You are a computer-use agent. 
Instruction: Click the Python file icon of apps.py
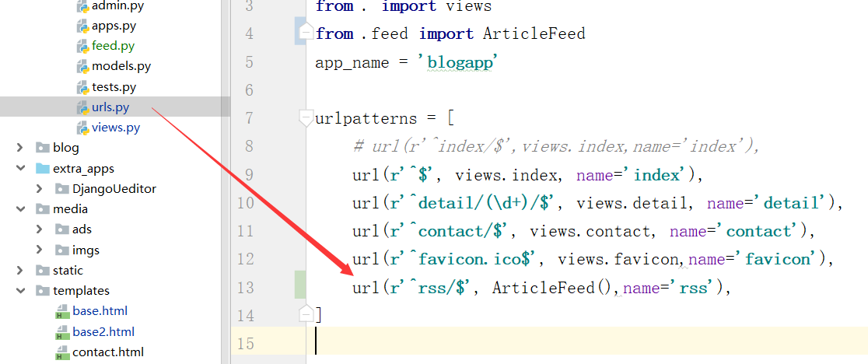(x=82, y=26)
